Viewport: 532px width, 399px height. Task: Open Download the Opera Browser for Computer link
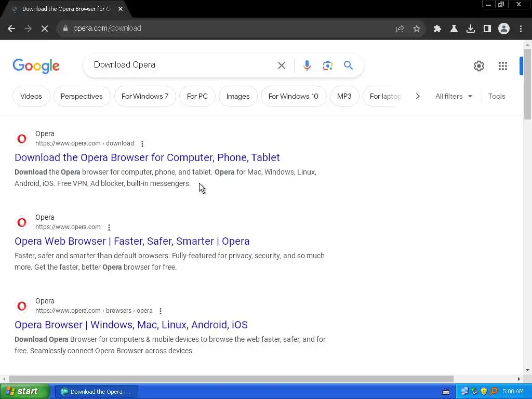[147, 157]
